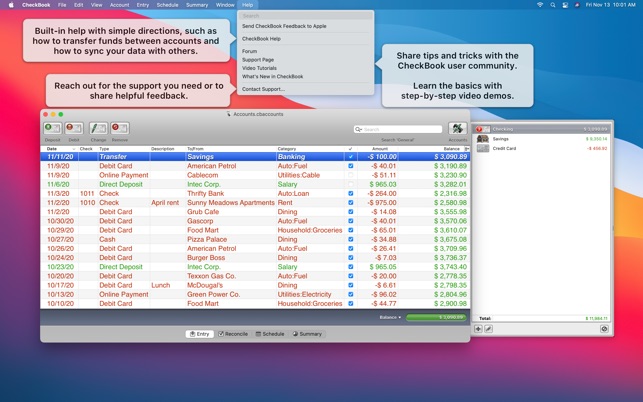Open the Schedule menu
The height and width of the screenshot is (402, 643).
167,5
